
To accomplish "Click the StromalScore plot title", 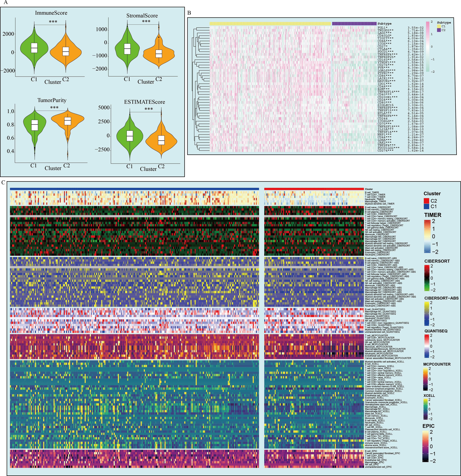I will point(142,16).
